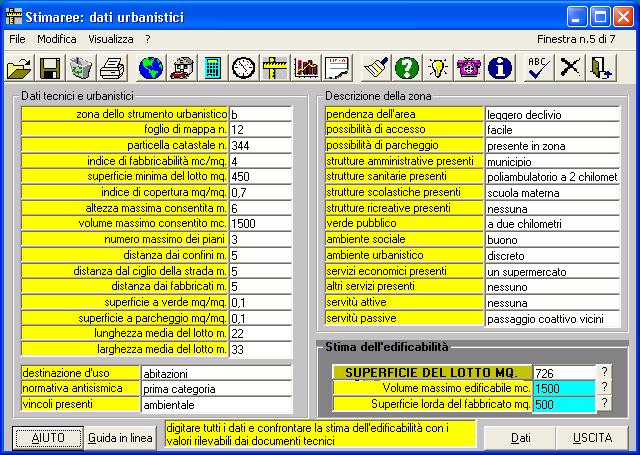
Task: Click the indice di fabbricabilità input field
Action: [260, 161]
